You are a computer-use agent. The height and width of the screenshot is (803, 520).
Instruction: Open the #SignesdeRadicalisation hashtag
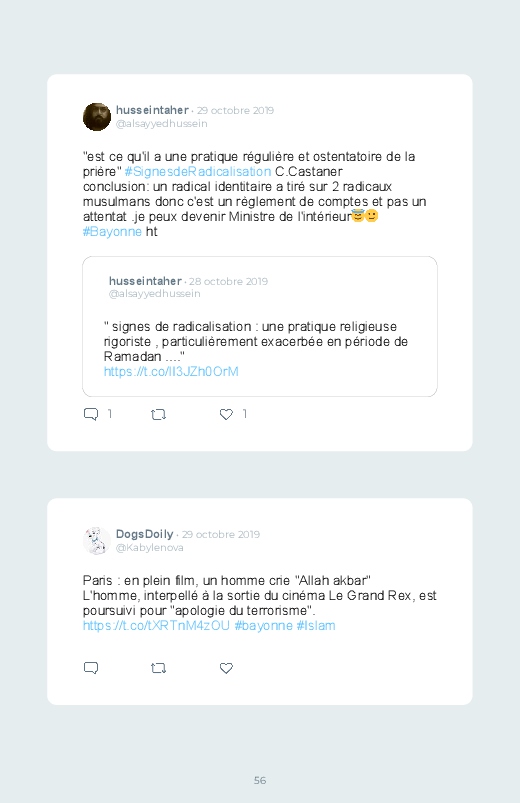[x=198, y=172]
